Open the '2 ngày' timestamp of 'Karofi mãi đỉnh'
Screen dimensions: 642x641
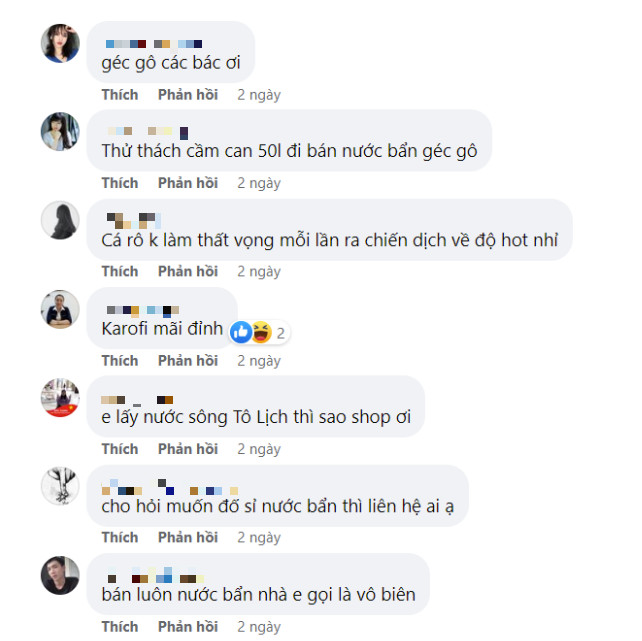(259, 361)
